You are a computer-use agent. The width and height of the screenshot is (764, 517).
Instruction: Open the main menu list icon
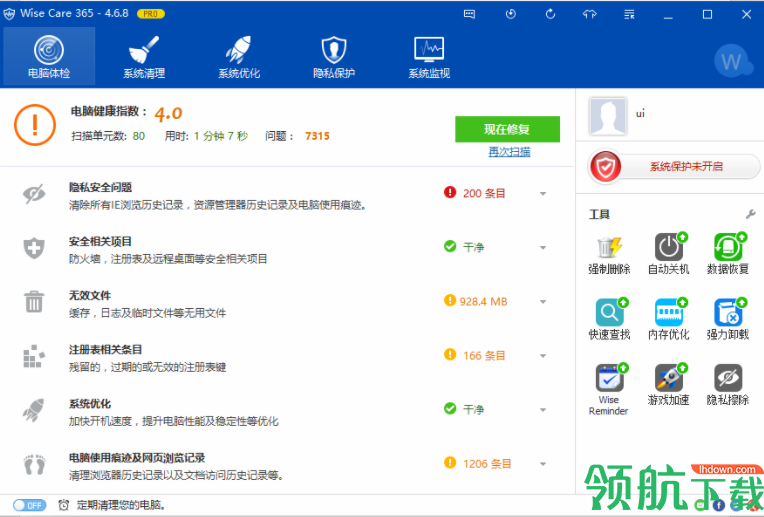point(629,14)
